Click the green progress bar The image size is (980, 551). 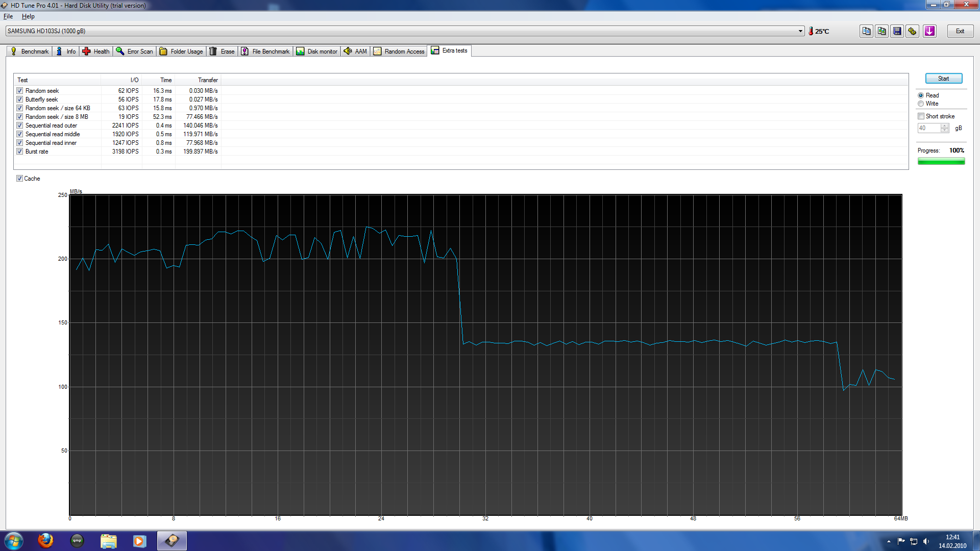941,161
